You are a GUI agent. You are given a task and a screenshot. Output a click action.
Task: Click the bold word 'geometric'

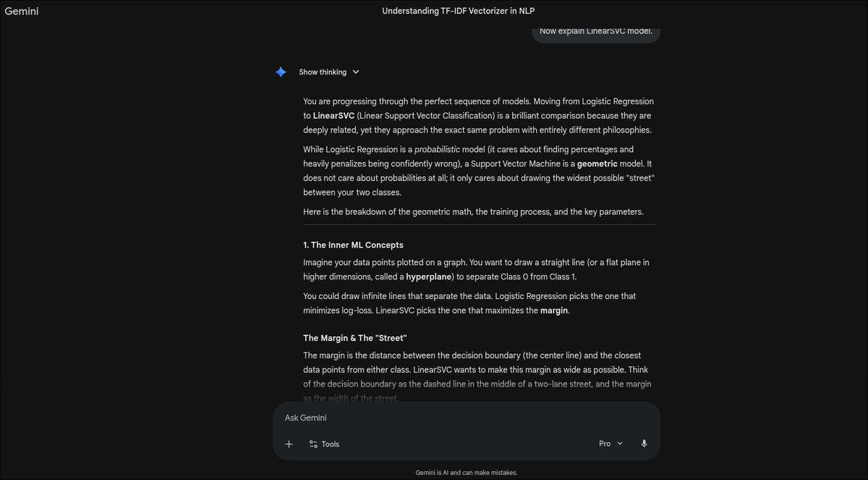click(597, 164)
